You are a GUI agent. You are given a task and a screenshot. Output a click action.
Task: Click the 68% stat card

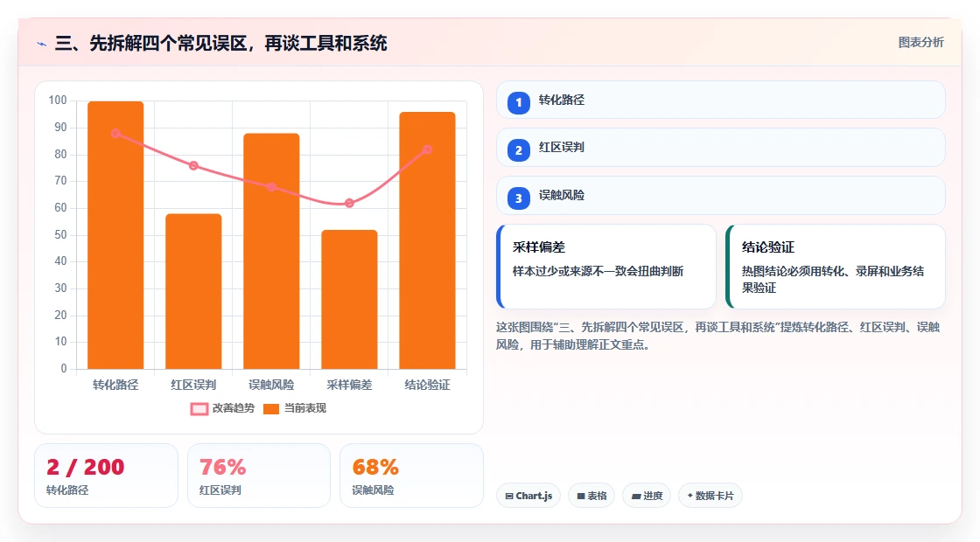click(412, 476)
